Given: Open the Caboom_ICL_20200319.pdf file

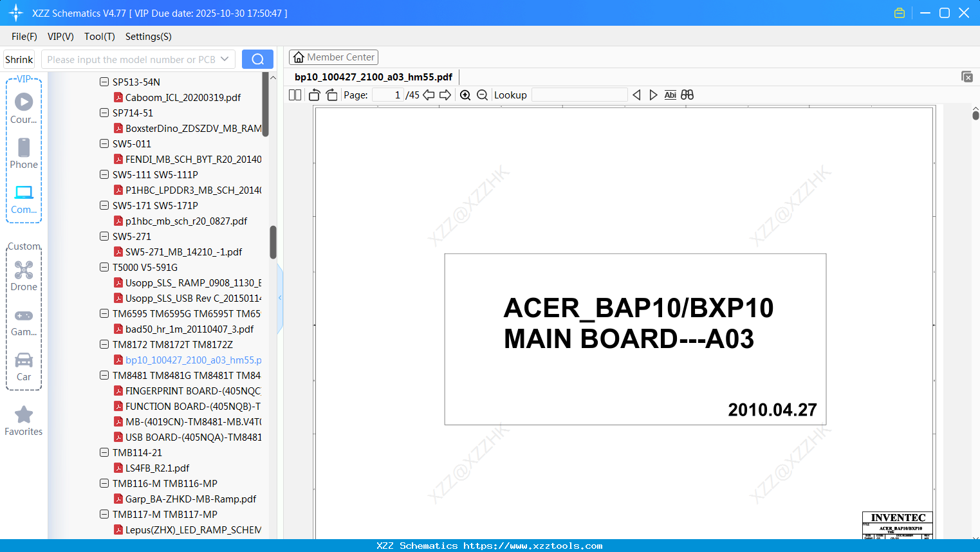Looking at the screenshot, I should [183, 97].
